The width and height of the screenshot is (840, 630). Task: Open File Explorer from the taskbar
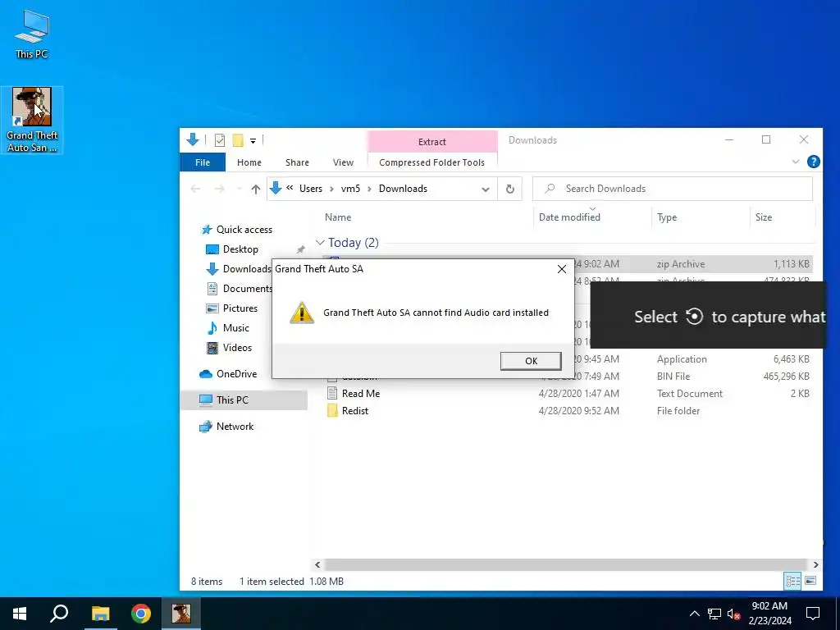(x=100, y=614)
